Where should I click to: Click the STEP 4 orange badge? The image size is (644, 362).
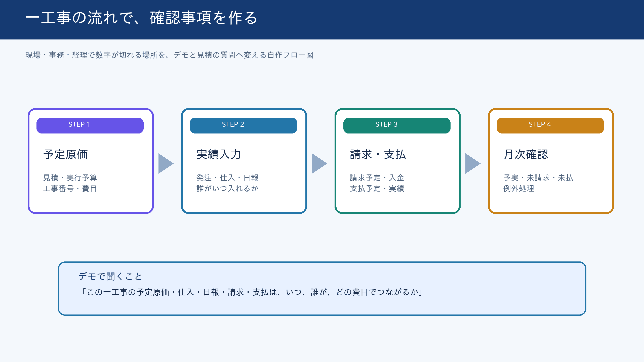coord(550,125)
